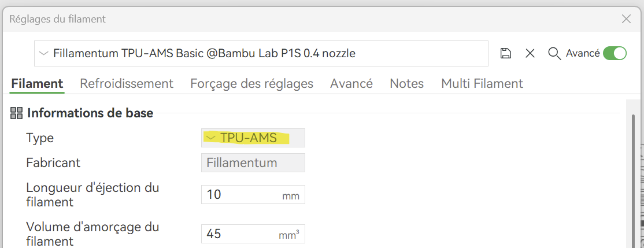Viewport: 644px width, 248px height.
Task: Click the Informations de base section header
Action: click(90, 113)
